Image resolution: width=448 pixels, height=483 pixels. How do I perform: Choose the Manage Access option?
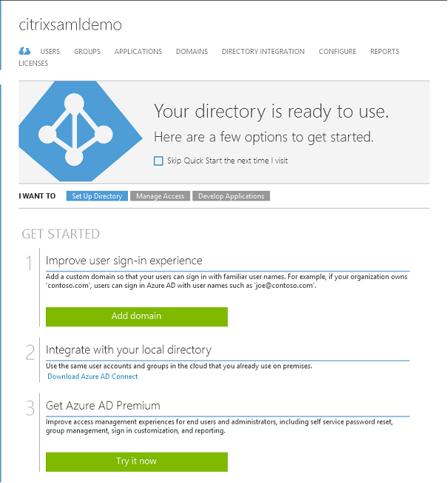(x=159, y=196)
